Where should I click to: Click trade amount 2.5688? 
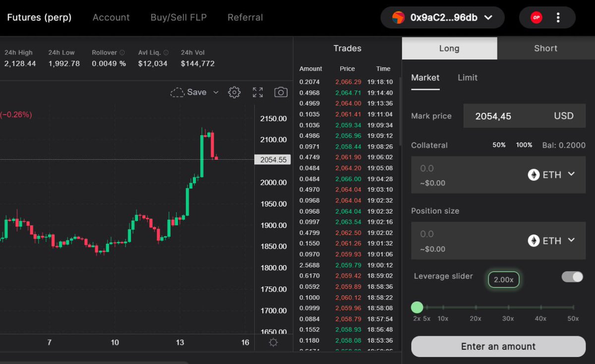coord(309,265)
